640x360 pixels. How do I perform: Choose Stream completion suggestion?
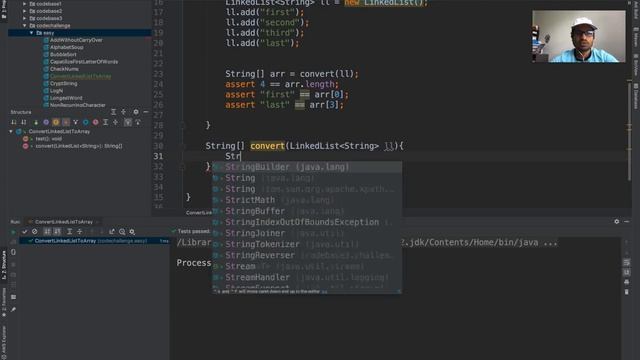(306, 266)
